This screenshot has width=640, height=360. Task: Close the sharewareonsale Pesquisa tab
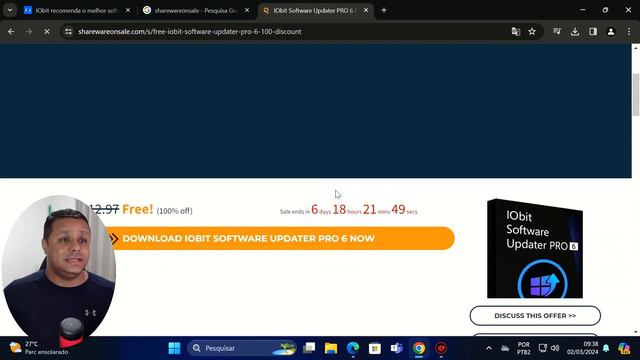[x=247, y=11]
